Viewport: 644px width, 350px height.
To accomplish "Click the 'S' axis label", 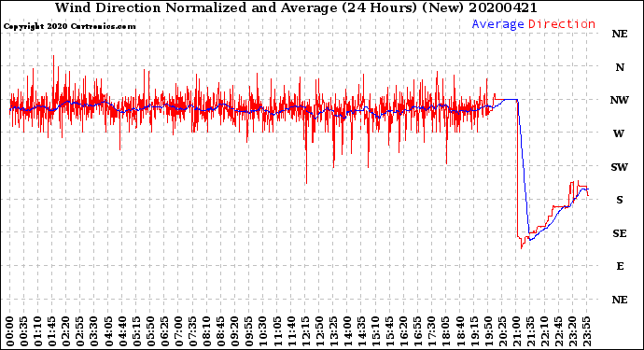I will [x=620, y=200].
